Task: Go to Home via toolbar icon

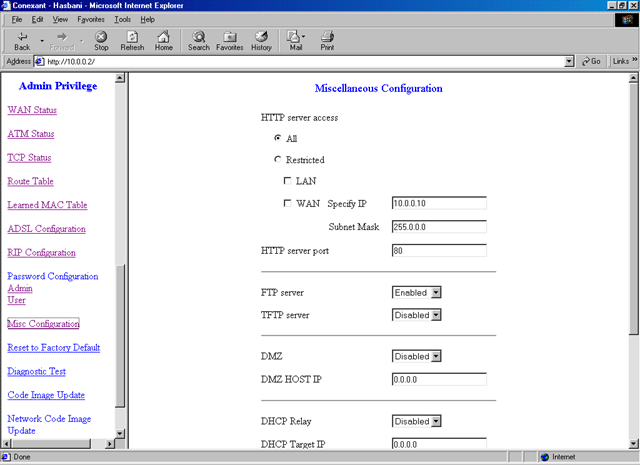Action: (163, 41)
